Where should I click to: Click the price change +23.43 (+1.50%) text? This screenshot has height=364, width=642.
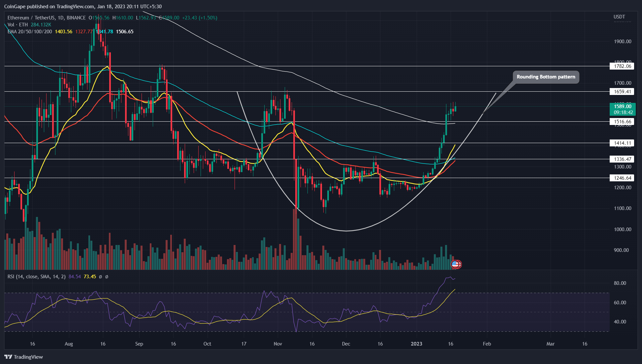coord(200,18)
